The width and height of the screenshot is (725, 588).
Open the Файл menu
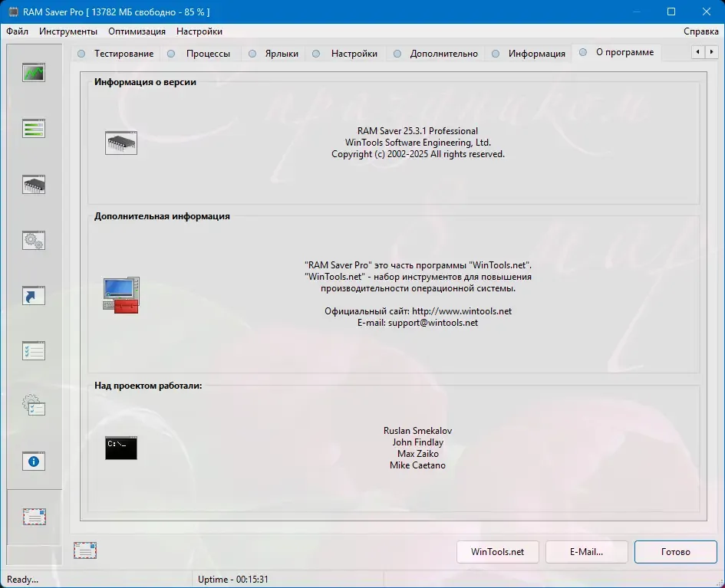[x=18, y=31]
